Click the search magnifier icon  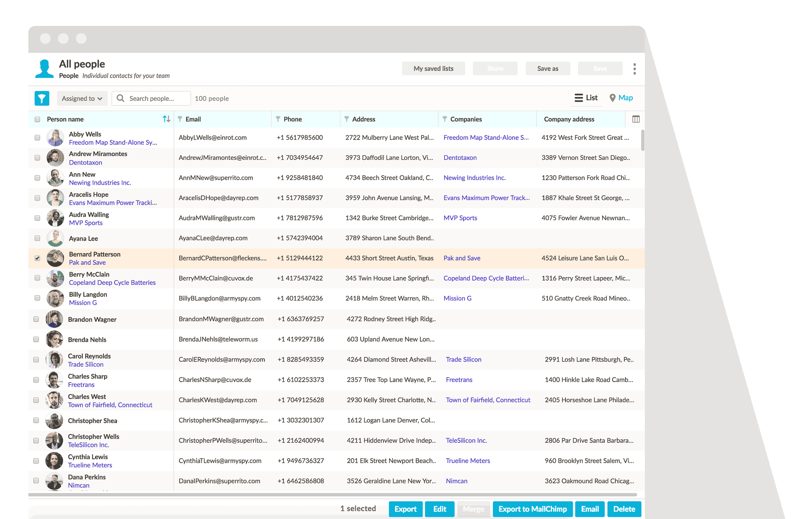[120, 98]
